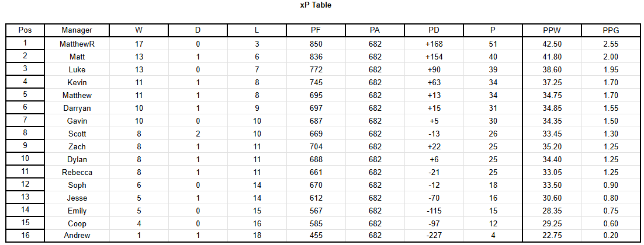Select Zach's PD value +22
The image size is (644, 245).
[x=434, y=146]
